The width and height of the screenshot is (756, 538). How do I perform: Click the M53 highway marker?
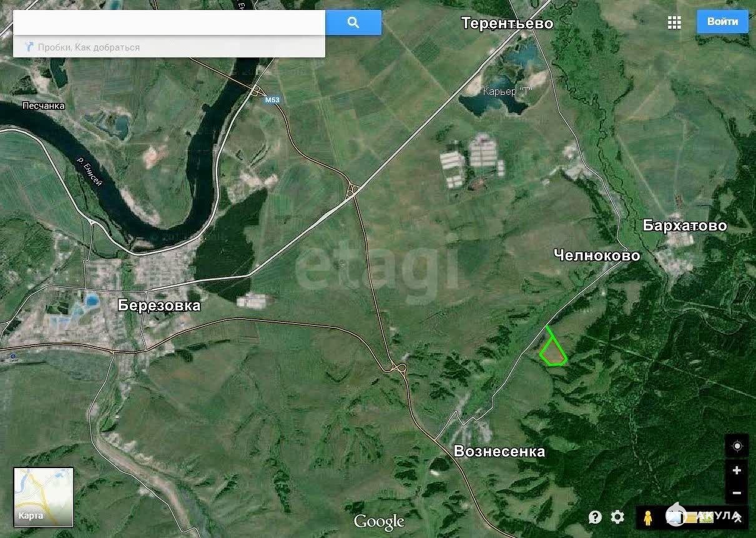click(x=272, y=99)
